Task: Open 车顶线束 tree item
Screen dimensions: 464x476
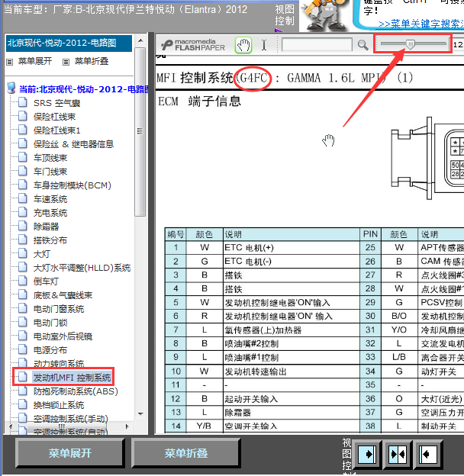Action: tap(50, 158)
